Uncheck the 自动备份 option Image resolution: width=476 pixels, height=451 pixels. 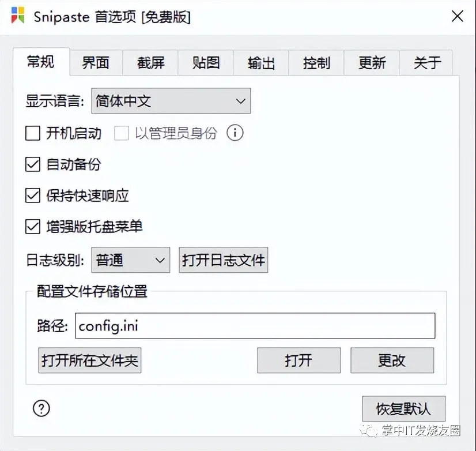(33, 164)
